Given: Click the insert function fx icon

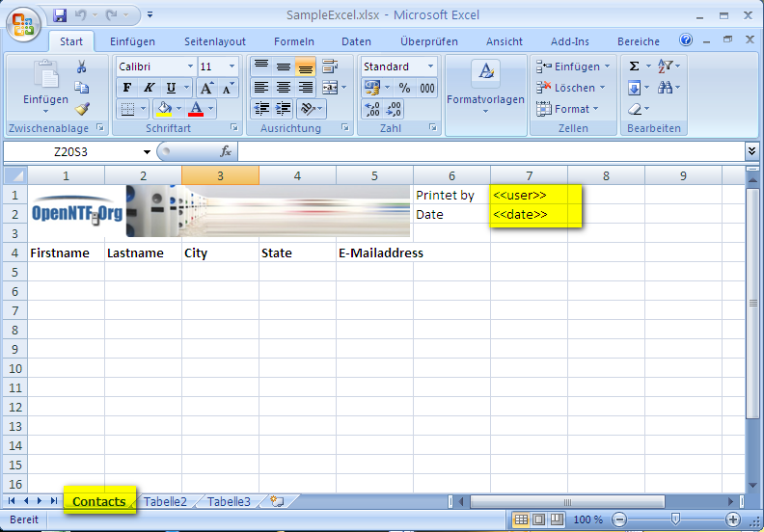Looking at the screenshot, I should click(226, 152).
